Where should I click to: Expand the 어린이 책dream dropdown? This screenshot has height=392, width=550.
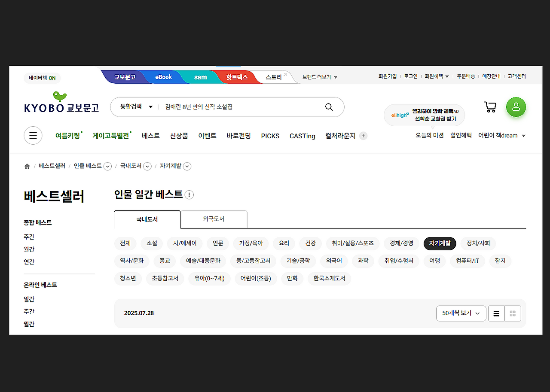502,136
